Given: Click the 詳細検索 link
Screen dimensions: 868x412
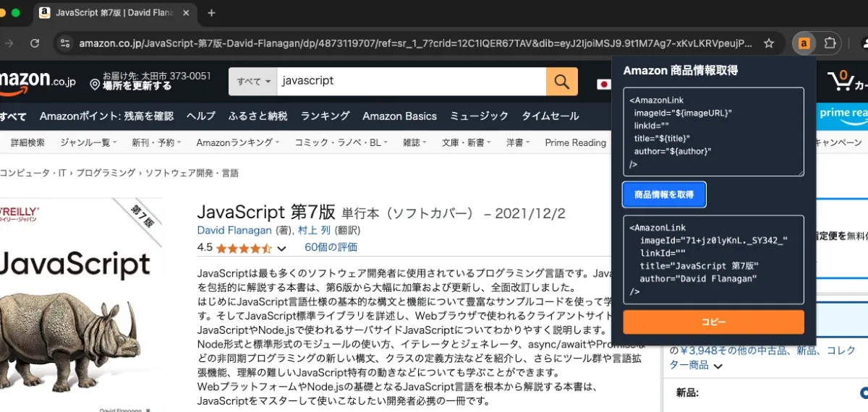Looking at the screenshot, I should 27,142.
